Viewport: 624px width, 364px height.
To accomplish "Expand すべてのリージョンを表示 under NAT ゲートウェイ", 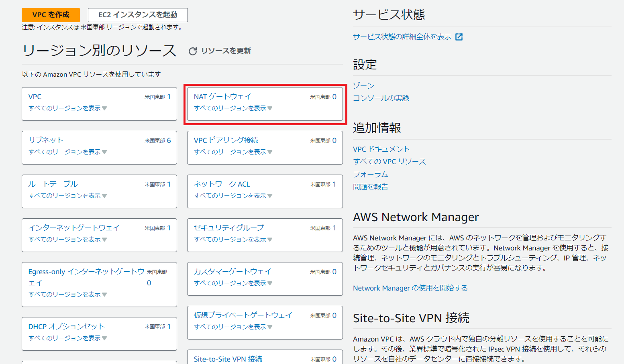I will [233, 108].
